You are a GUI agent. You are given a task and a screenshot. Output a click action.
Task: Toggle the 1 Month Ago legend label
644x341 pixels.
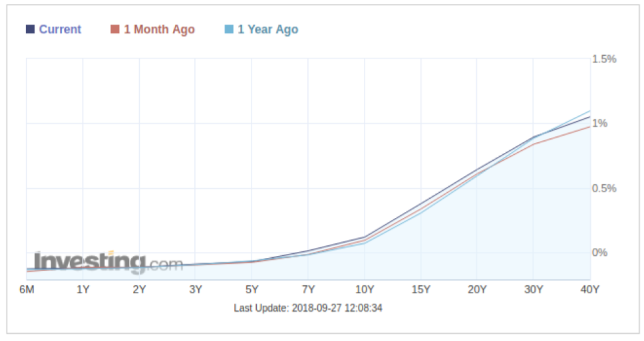click(159, 29)
